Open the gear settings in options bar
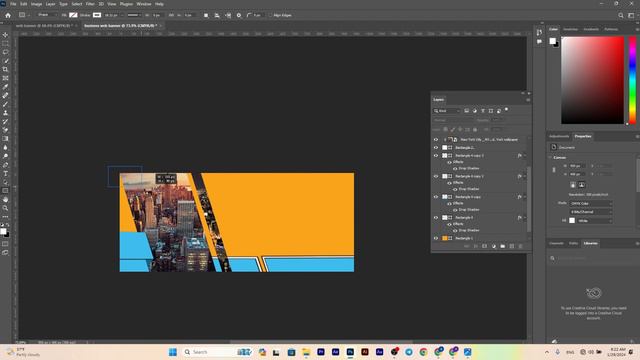Screen dimensions: 640x360 point(239,15)
